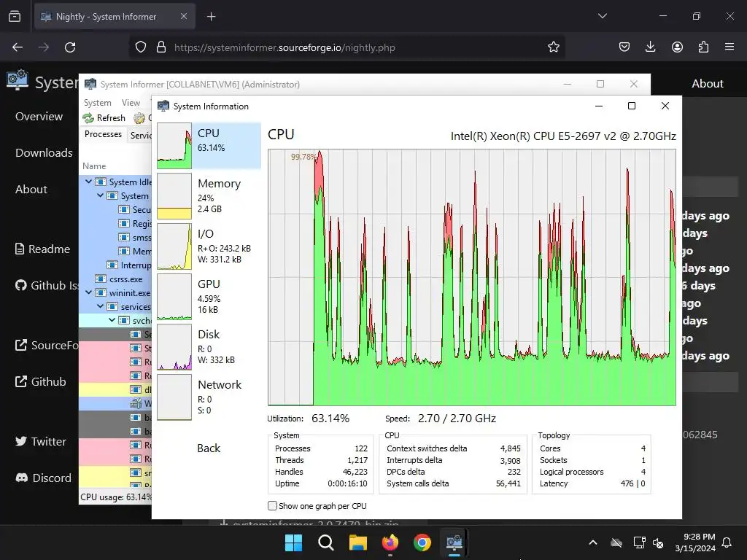
Task: Click the System Idle Process icon
Action: click(101, 182)
